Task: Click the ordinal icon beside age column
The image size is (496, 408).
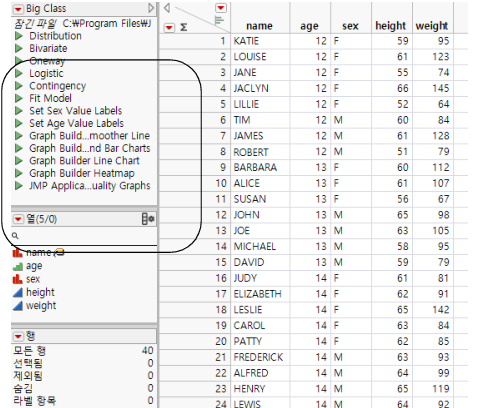Action: [x=18, y=266]
